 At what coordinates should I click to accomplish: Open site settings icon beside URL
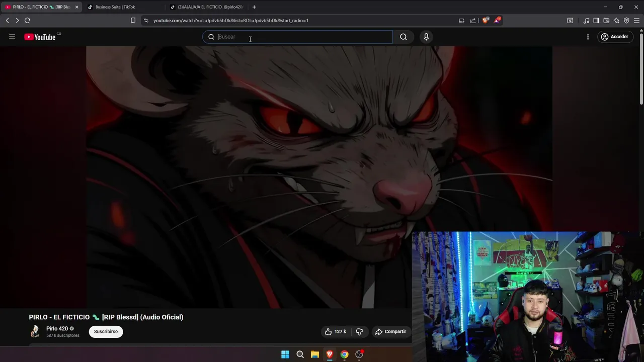(x=146, y=21)
